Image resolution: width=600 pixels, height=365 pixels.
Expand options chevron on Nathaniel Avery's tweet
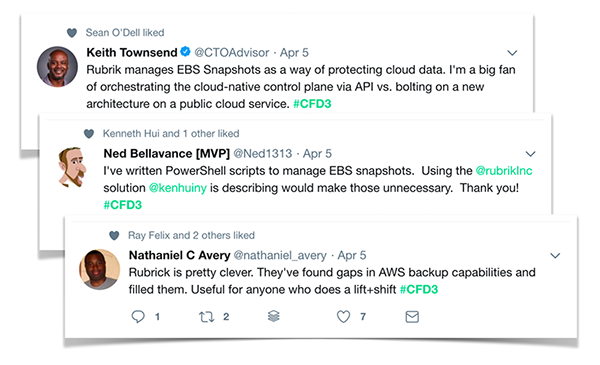[x=555, y=256]
